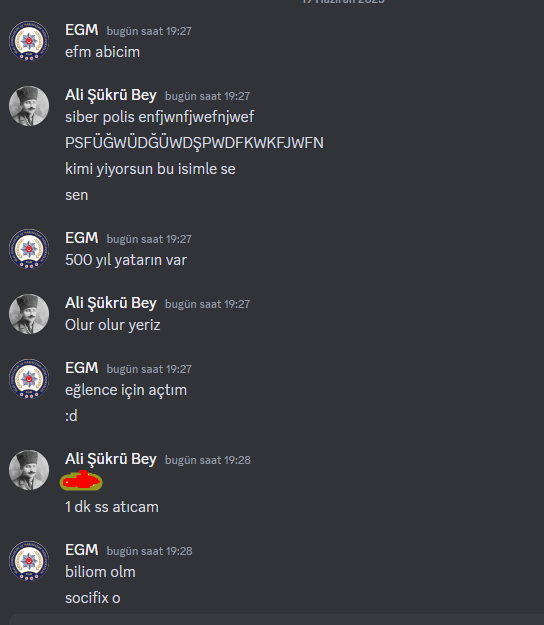Click the "kimi yiyorsun bu isimle se" message

(x=150, y=169)
